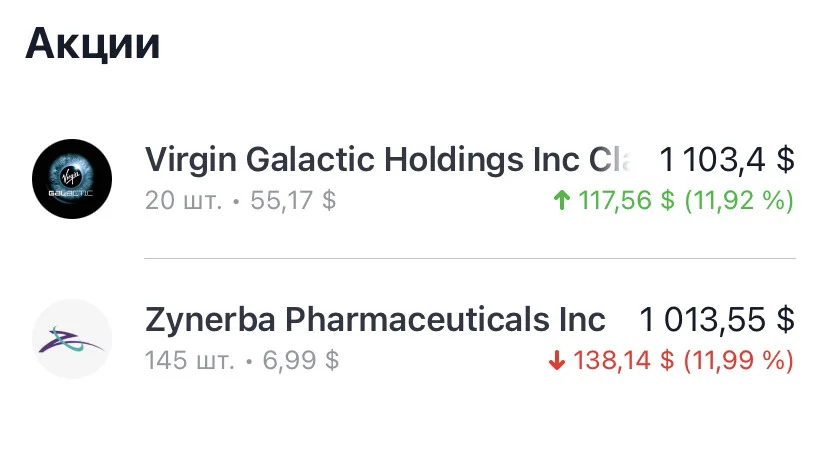Click the 1 013,55 $ position value
Image resolution: width=828 pixels, height=474 pixels.
click(717, 320)
